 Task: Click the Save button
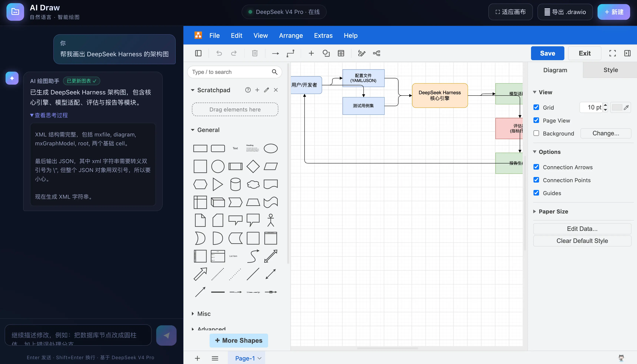[x=548, y=53]
